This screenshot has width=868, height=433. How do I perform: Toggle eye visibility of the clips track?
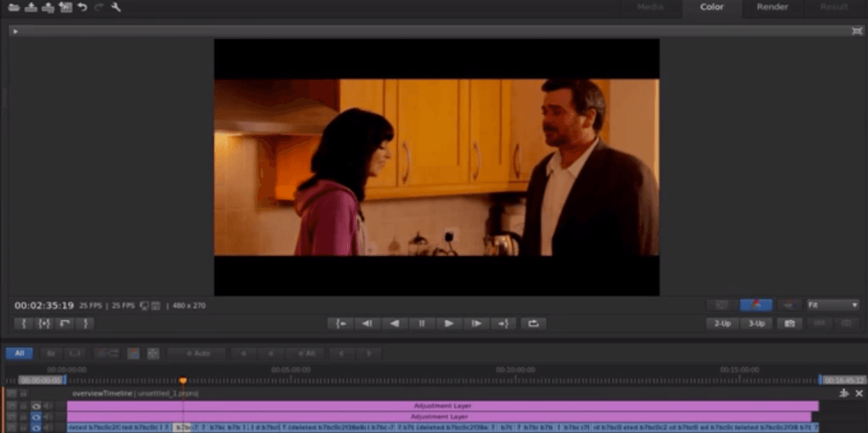[35, 428]
